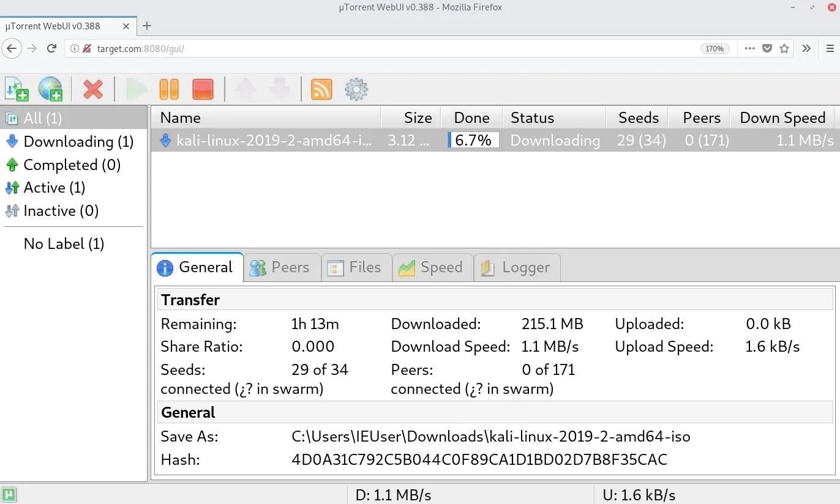
Task: Stop the torrent with the red stop icon
Action: pyautogui.click(x=203, y=89)
